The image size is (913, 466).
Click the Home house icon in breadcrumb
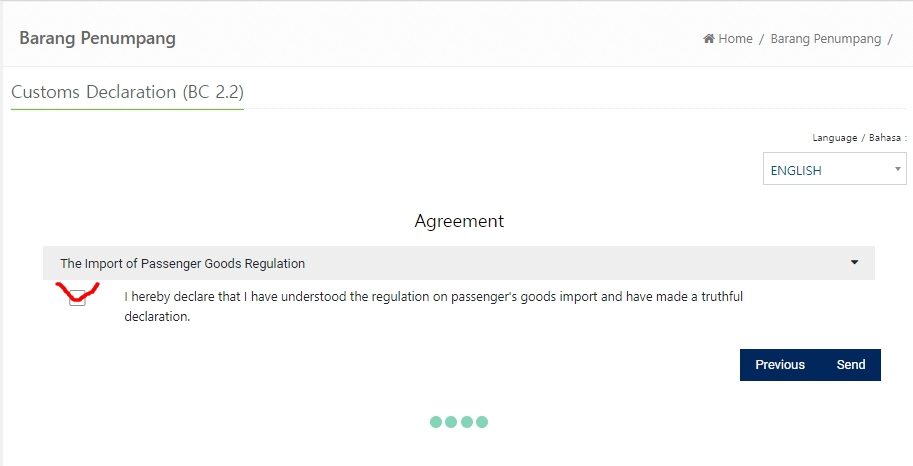(709, 38)
